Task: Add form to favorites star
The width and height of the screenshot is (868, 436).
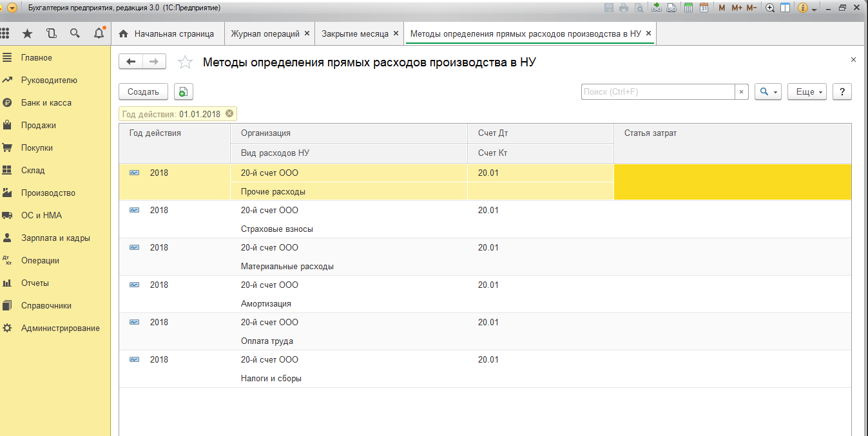Action: coord(185,62)
